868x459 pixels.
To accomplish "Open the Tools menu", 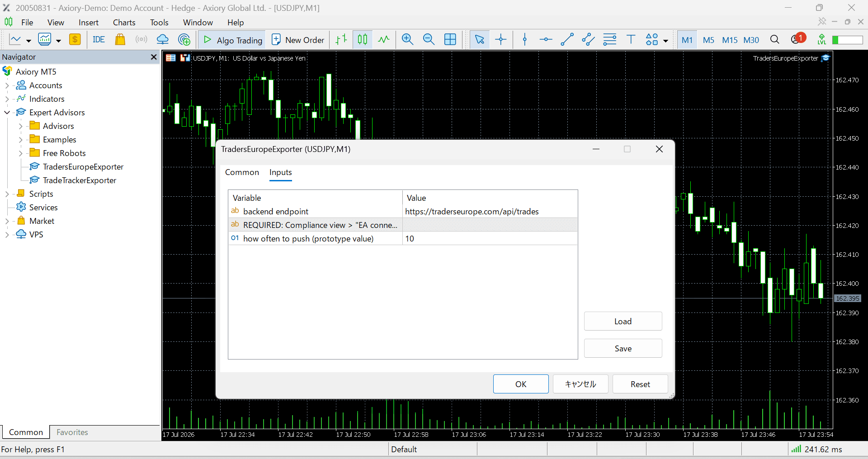I will pyautogui.click(x=159, y=22).
